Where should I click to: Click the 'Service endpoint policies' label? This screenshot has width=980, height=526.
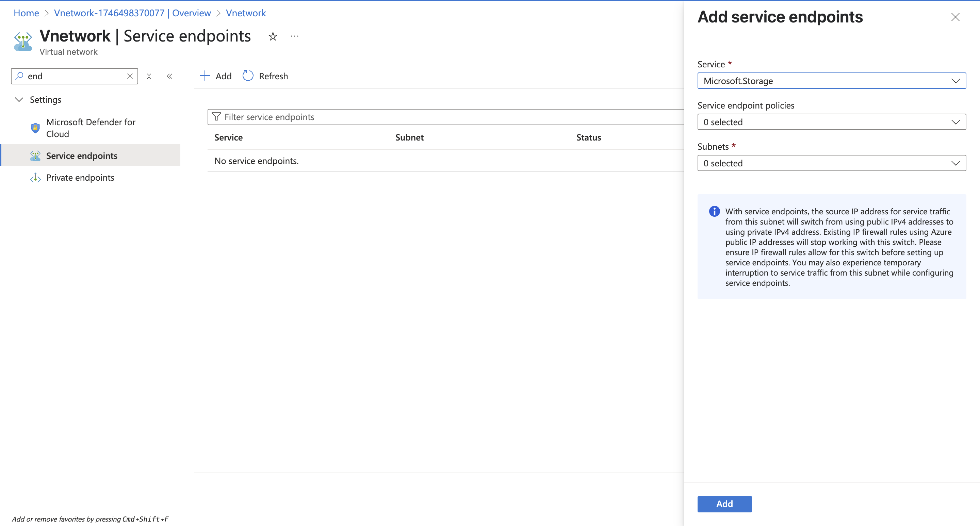746,105
